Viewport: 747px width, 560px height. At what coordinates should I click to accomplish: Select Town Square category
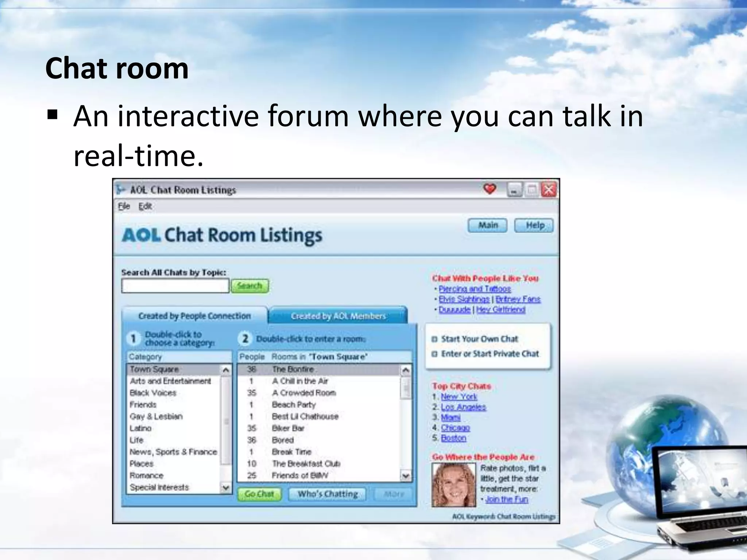174,369
